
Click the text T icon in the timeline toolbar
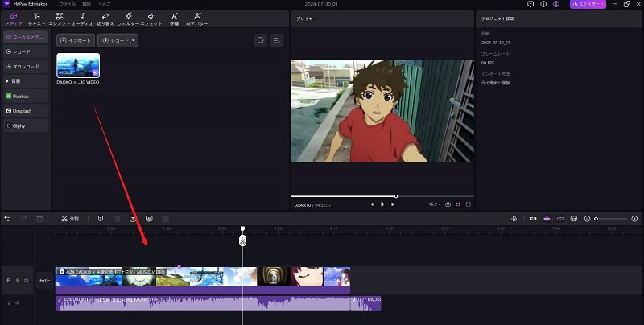click(133, 219)
